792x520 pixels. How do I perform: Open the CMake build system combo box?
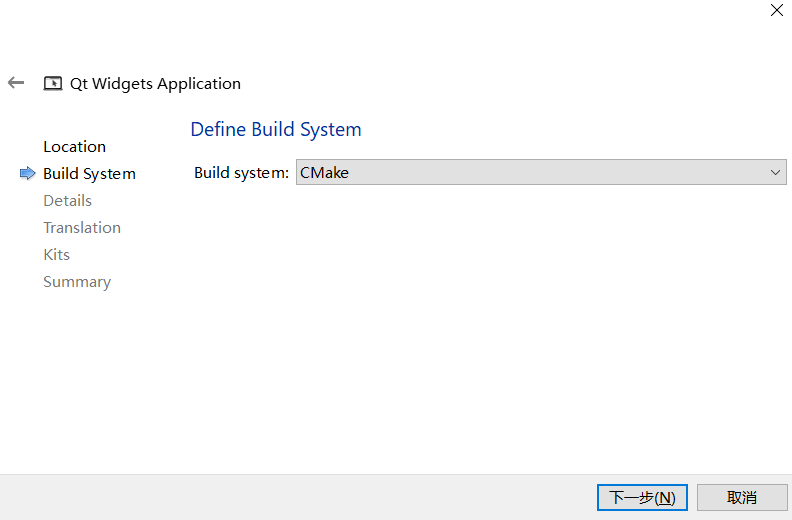pyautogui.click(x=541, y=172)
